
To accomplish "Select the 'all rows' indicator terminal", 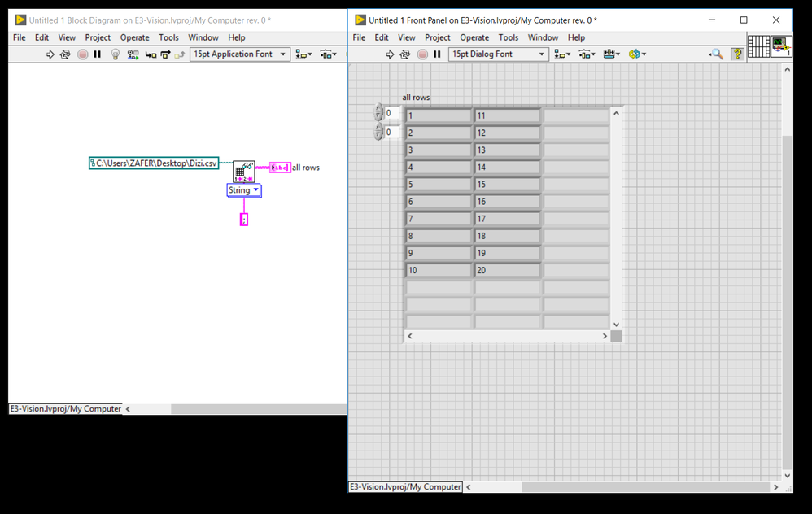I will pos(280,168).
